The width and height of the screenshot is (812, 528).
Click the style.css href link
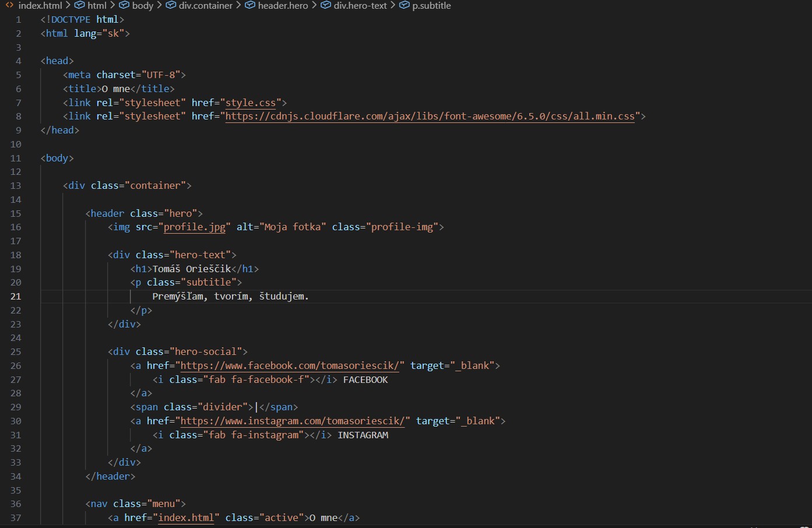250,103
